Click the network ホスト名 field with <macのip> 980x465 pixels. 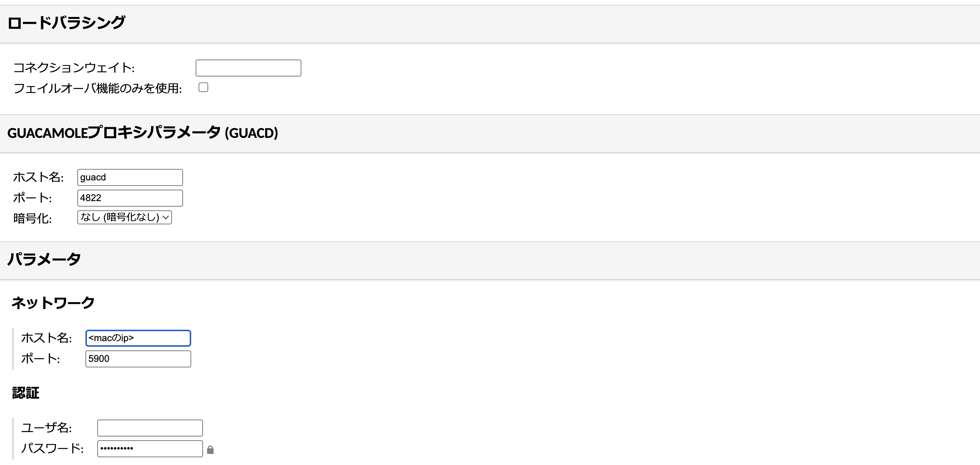click(x=138, y=338)
